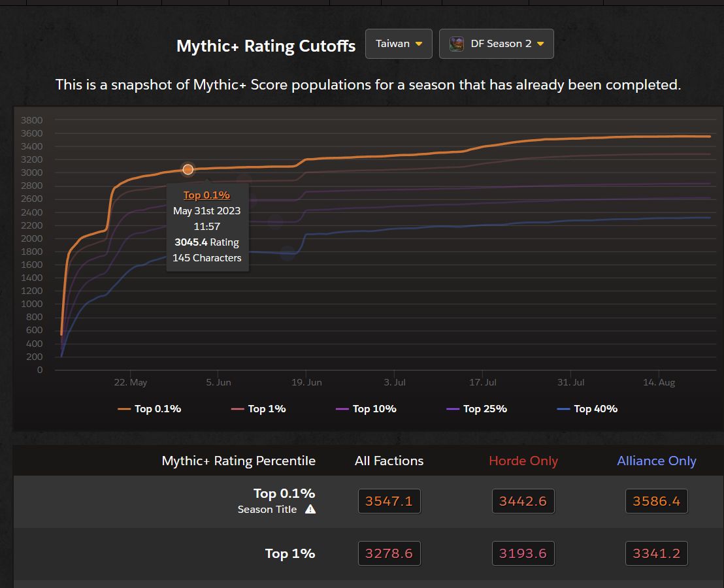Click the Horde Only 3442.6 rating box
This screenshot has height=588, width=724.
point(523,501)
